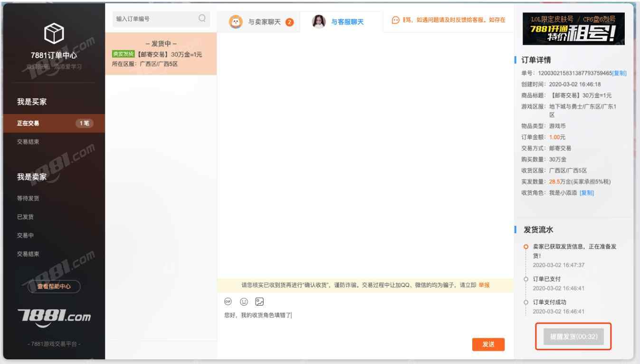
Task: Select 交易中 in the seller menu
Action: (26, 235)
